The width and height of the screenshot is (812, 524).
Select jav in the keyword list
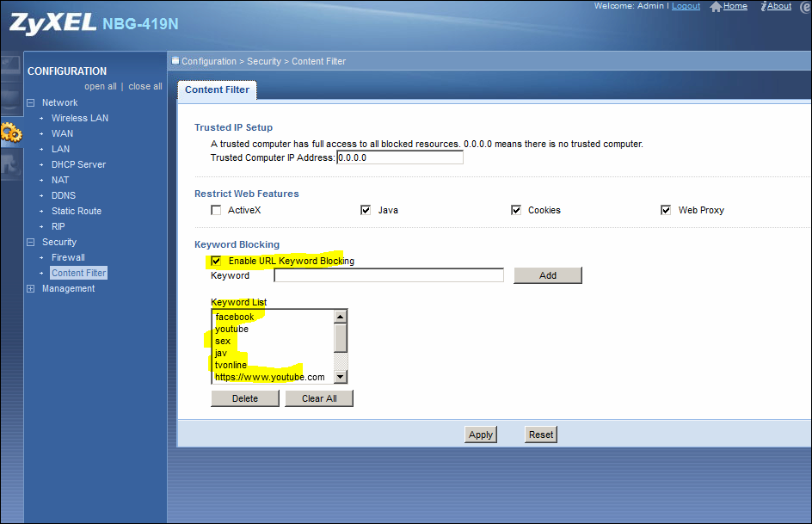[273, 353]
